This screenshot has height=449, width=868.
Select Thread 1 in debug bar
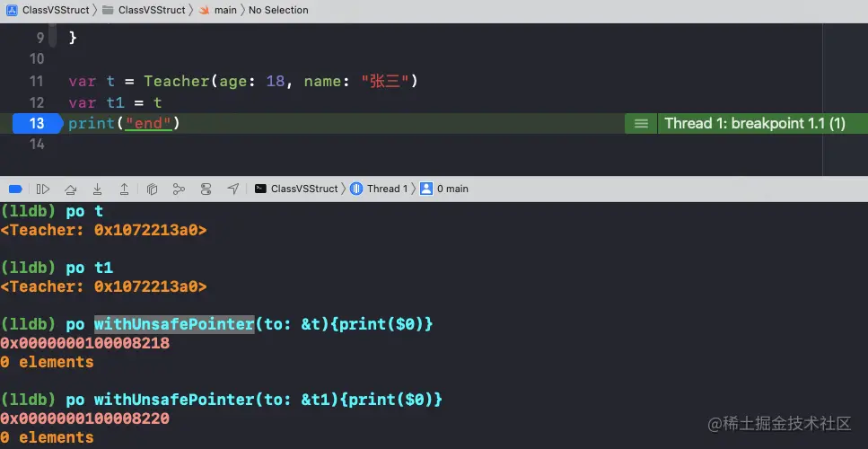point(380,189)
